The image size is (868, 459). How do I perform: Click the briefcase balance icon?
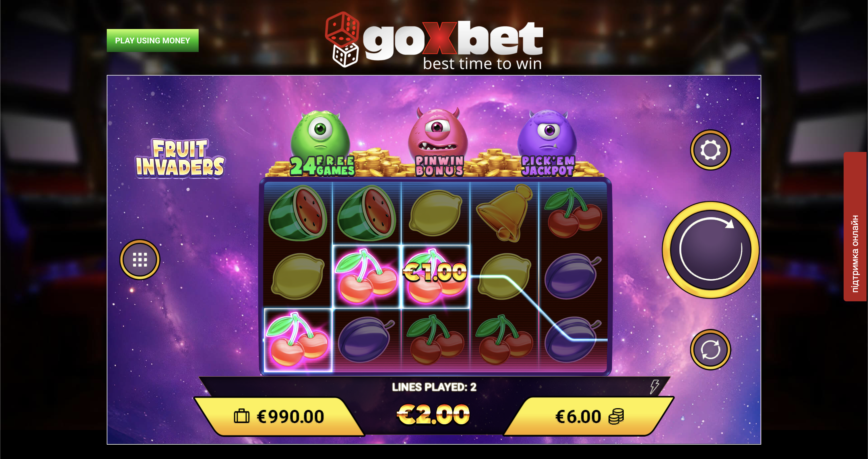click(x=242, y=416)
